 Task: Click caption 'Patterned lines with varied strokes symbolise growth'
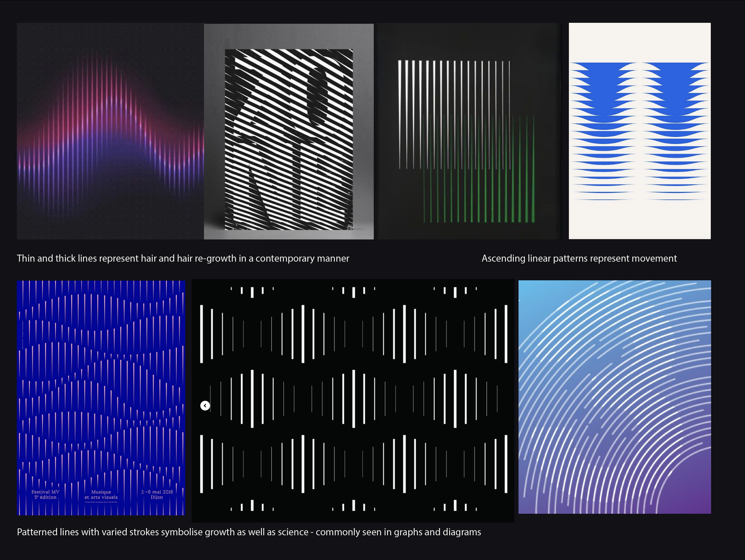point(249,532)
